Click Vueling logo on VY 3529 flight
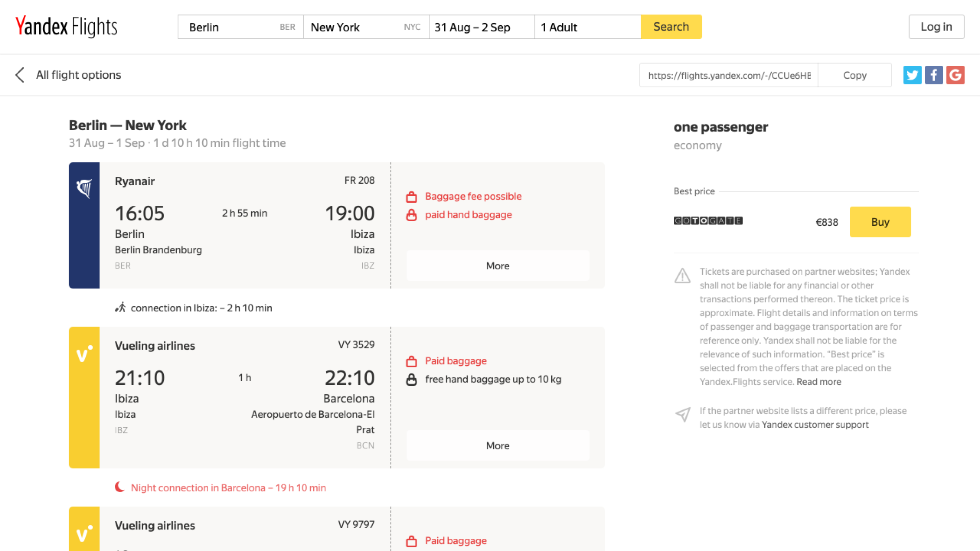 pos(84,353)
